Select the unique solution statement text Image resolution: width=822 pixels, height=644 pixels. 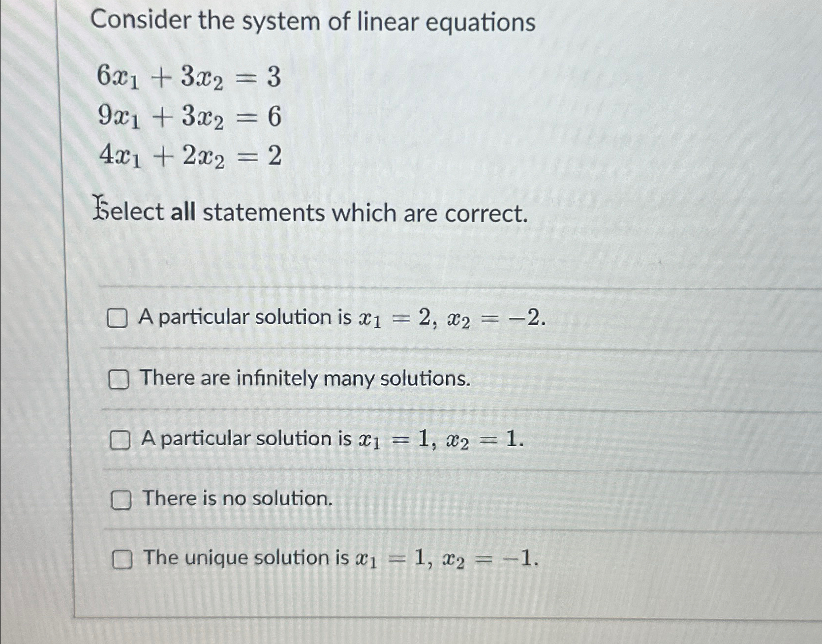pos(339,558)
